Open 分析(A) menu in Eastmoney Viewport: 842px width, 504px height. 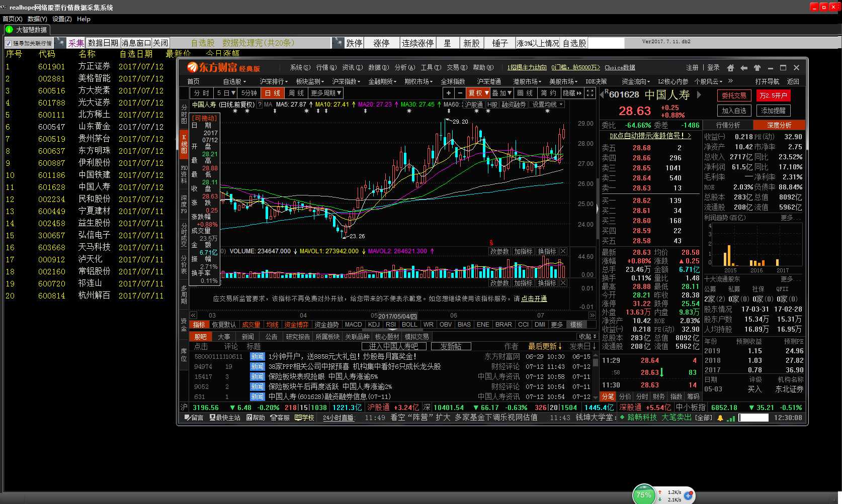405,67
